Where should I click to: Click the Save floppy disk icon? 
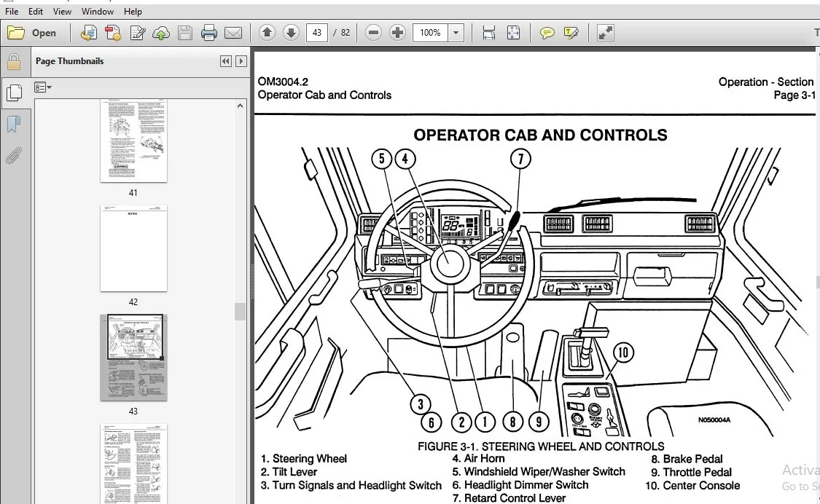point(185,33)
